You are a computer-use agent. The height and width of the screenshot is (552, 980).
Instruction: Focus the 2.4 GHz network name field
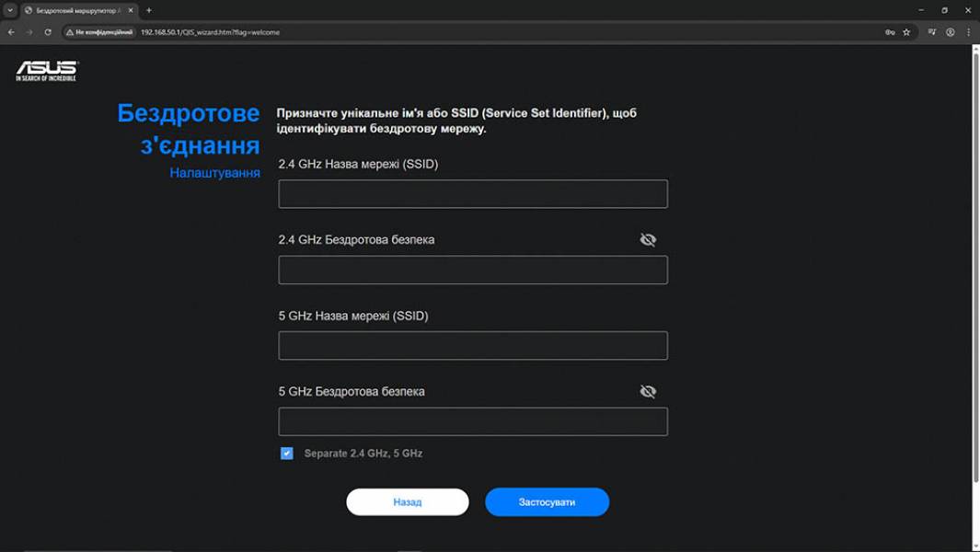coord(473,194)
